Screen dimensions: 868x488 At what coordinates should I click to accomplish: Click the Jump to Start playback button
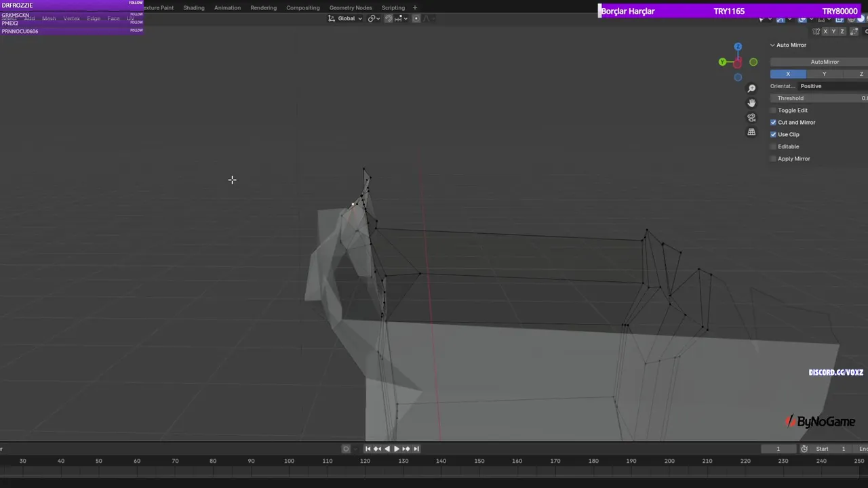click(x=368, y=449)
